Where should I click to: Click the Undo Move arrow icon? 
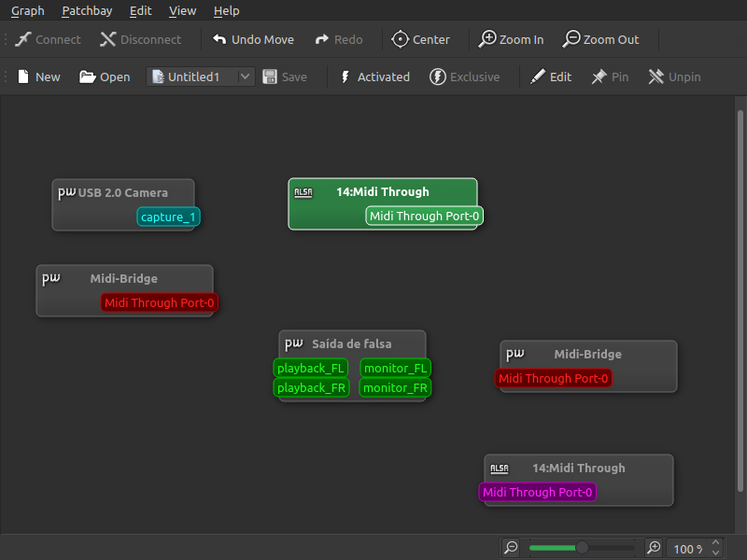pos(219,39)
